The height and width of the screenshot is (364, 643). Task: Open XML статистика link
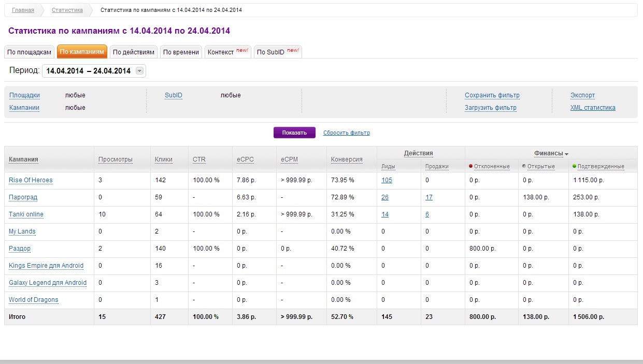(x=593, y=108)
